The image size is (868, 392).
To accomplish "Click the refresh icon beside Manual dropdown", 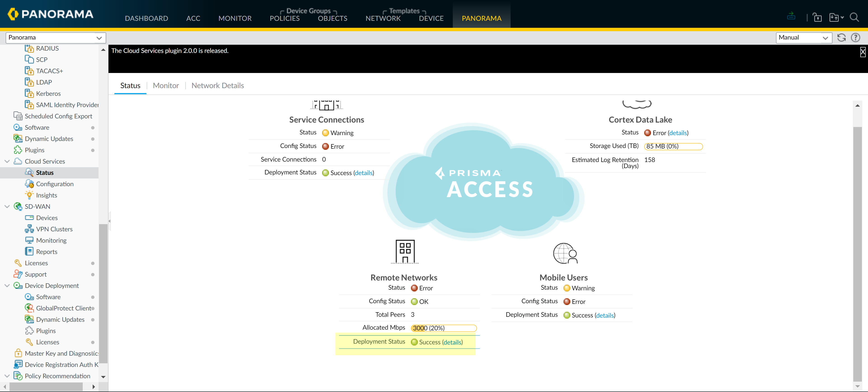I will pos(841,37).
